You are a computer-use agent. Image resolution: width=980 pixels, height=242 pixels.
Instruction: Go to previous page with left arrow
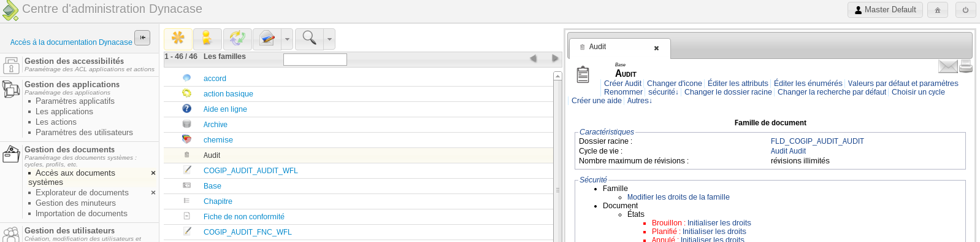tap(533, 58)
